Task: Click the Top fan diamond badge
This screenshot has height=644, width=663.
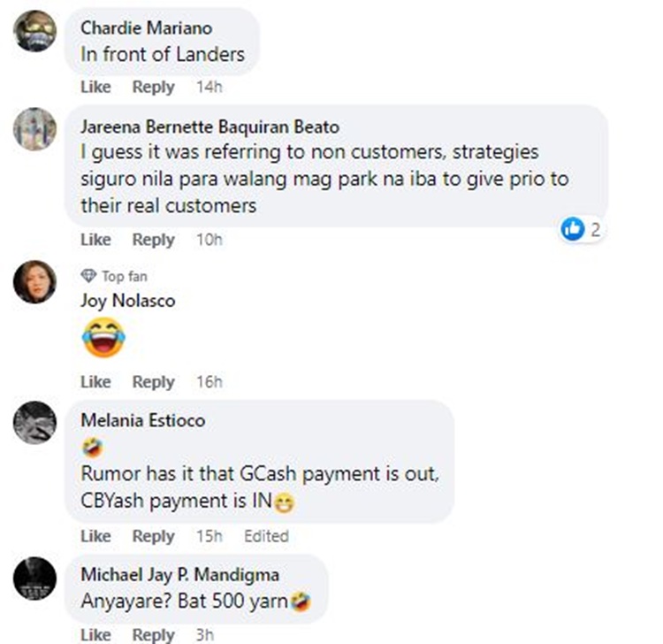Action: click(x=88, y=276)
